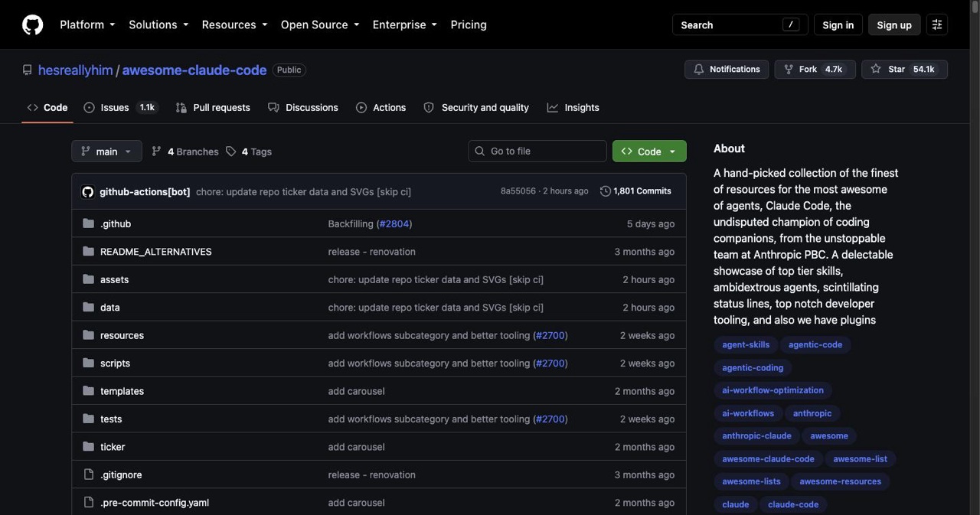Click the Notifications button
Viewport: 980px width, 515px height.
click(727, 70)
